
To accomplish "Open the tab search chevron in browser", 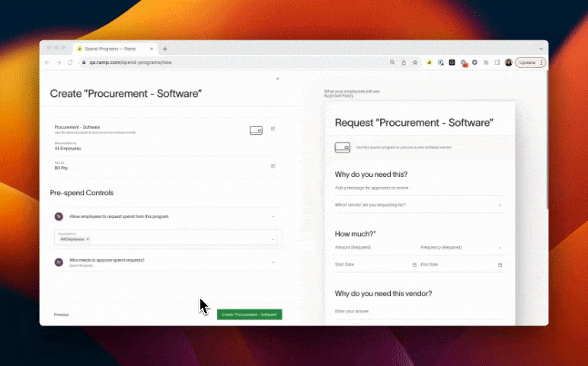I will tap(541, 49).
